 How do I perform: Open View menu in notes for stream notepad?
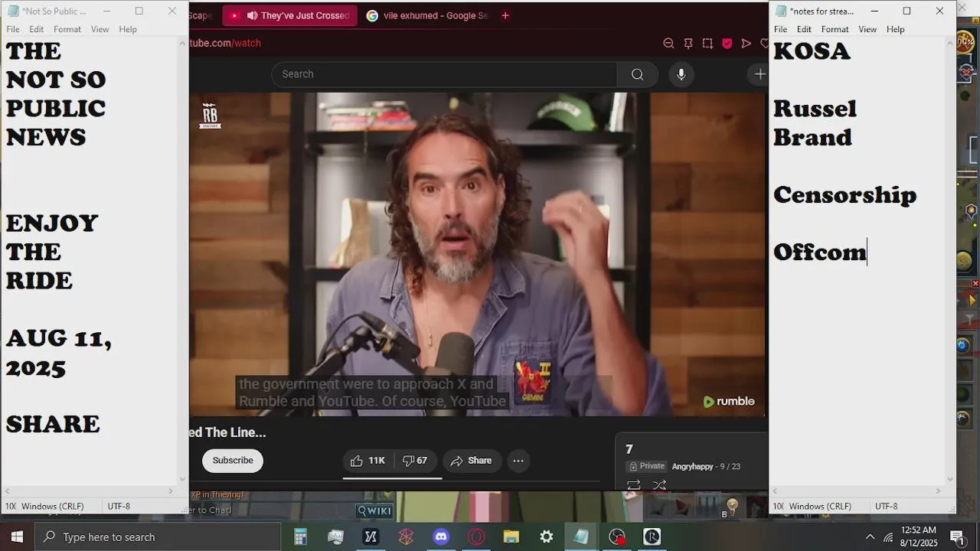(867, 29)
